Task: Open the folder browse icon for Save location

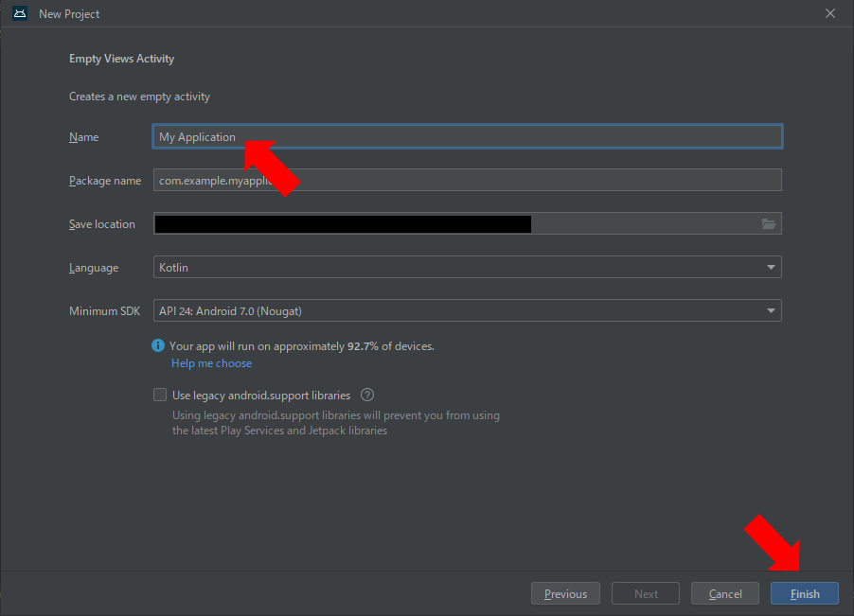Action: click(769, 223)
